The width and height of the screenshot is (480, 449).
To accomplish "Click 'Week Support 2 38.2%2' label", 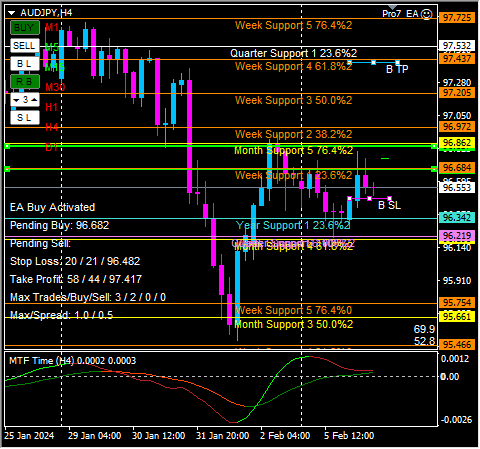I will [293, 134].
